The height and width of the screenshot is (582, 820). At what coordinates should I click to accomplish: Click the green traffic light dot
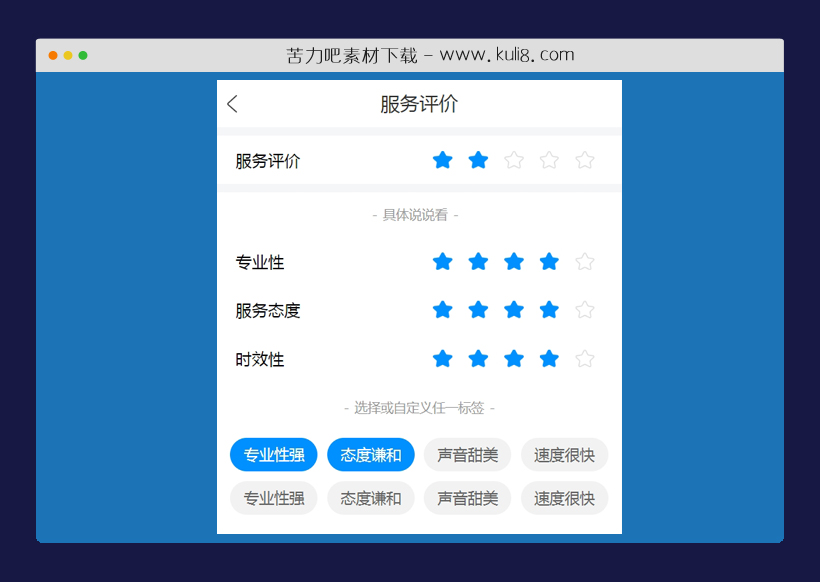[81, 55]
